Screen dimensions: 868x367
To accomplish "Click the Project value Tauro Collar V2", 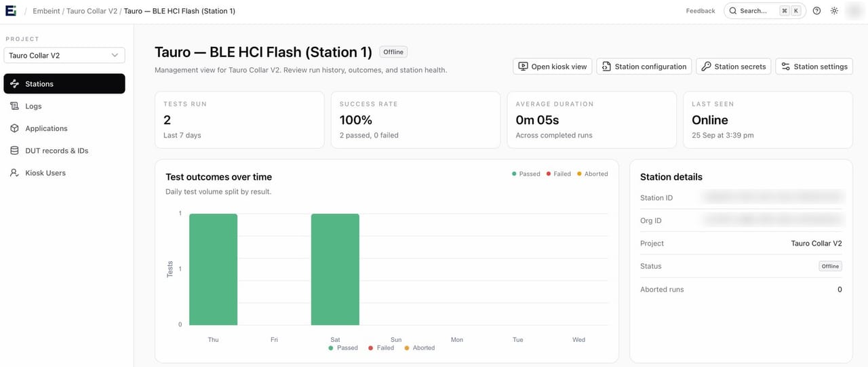I will 816,244.
